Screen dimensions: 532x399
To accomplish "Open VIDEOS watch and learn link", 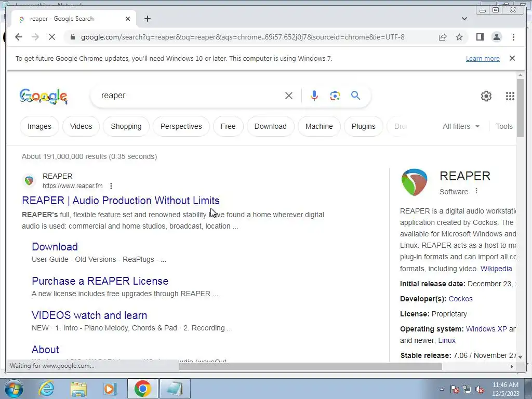I will pyautogui.click(x=89, y=315).
